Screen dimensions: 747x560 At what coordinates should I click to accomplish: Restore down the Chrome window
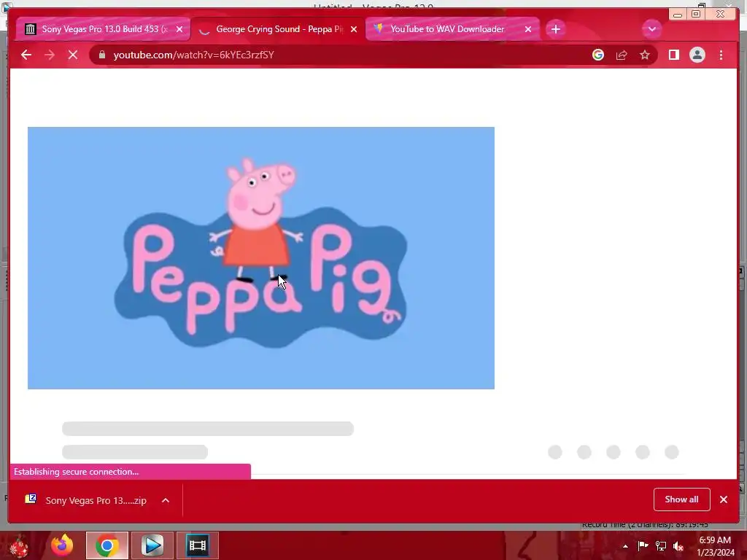696,15
